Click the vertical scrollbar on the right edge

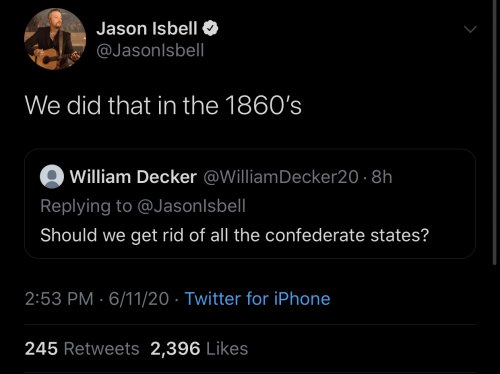(x=495, y=133)
